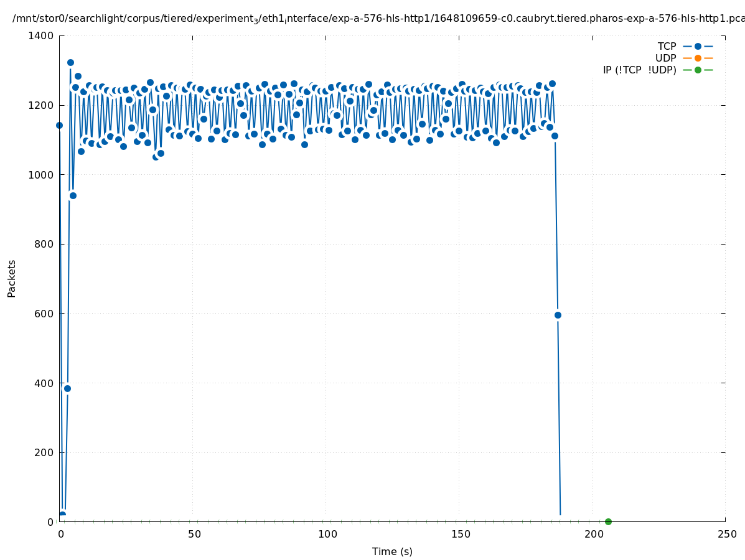Click the green IP legend marker
This screenshot has width=745, height=560.
698,70
